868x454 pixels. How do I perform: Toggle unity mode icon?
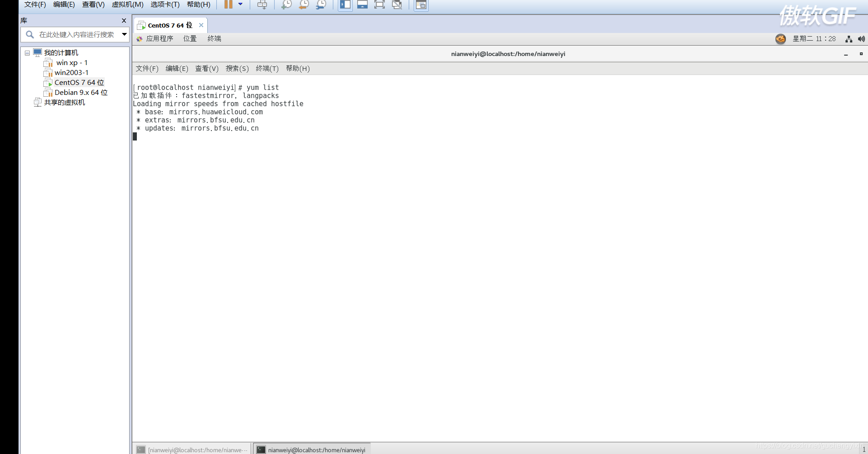397,5
